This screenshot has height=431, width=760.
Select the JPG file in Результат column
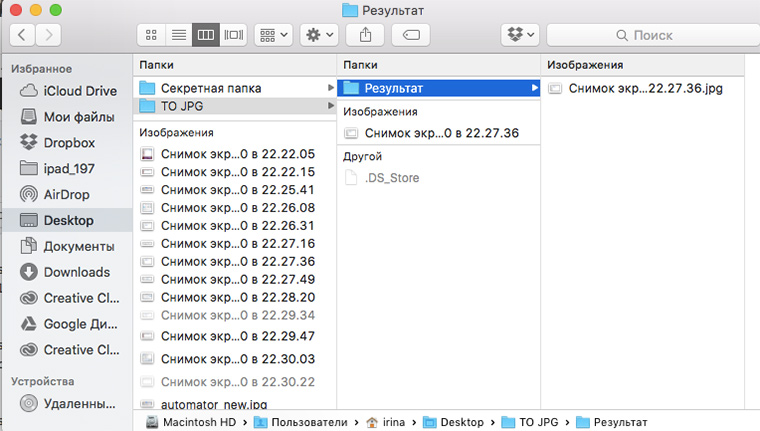(x=644, y=88)
